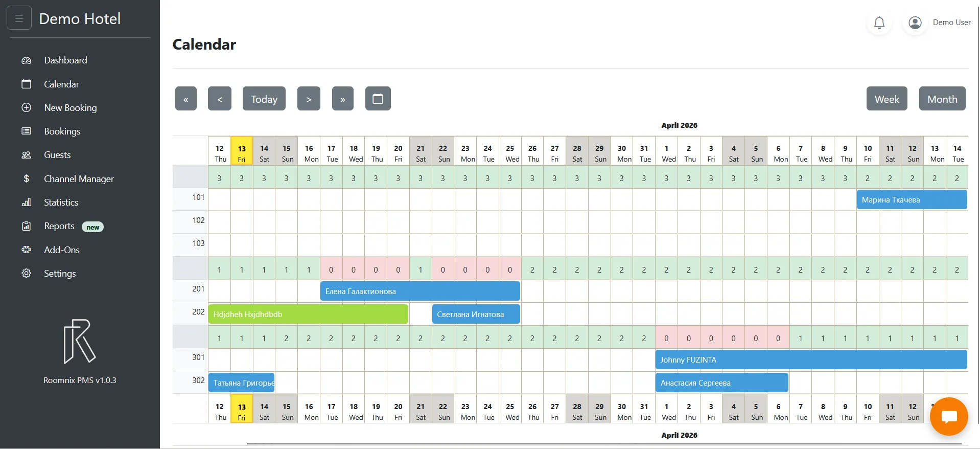Click room 201 row label
The width and height of the screenshot is (980, 449).
tap(198, 289)
